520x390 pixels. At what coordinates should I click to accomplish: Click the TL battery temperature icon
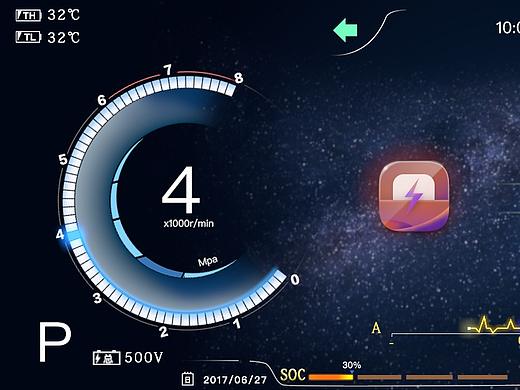28,37
